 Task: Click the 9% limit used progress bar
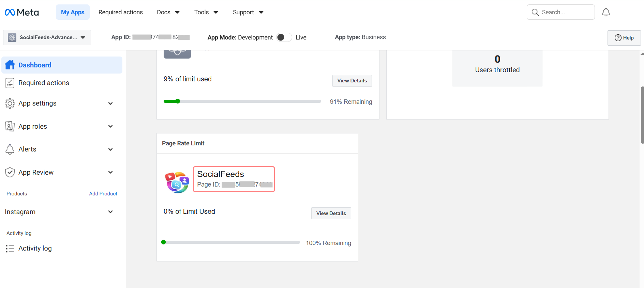click(242, 101)
